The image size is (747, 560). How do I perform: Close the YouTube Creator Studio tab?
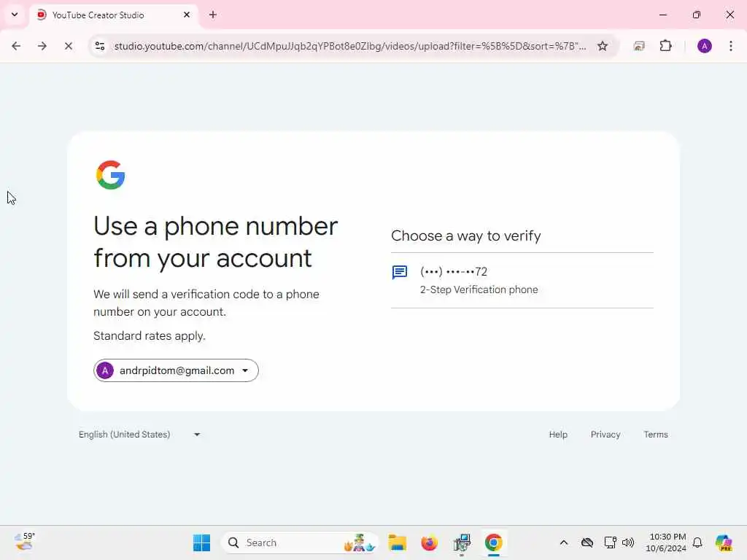(x=186, y=15)
